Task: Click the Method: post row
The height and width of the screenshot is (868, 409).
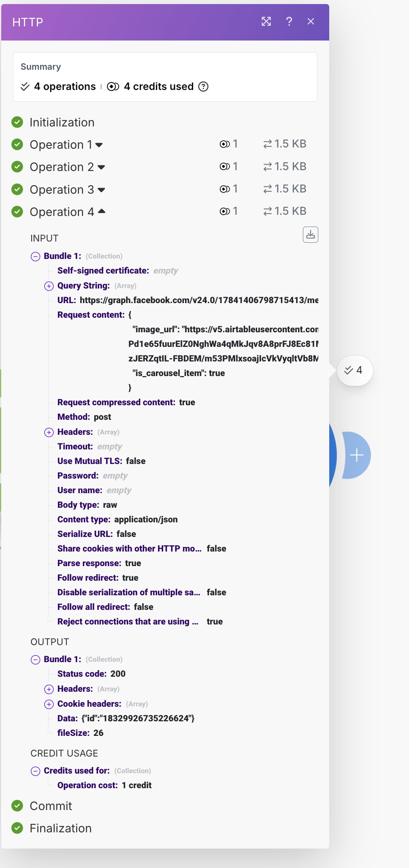Action: 84,417
